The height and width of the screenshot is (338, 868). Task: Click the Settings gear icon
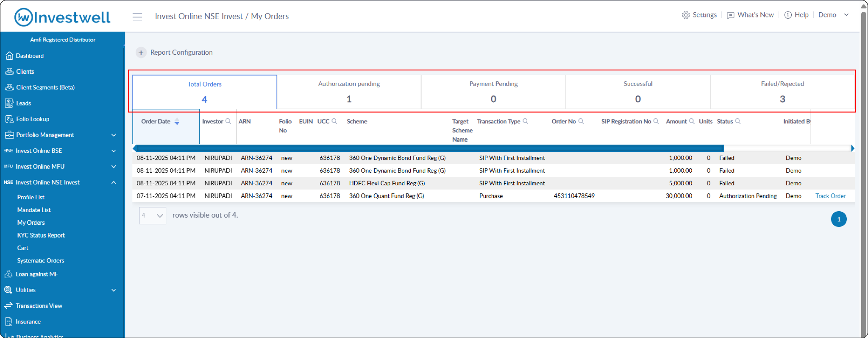pos(686,15)
